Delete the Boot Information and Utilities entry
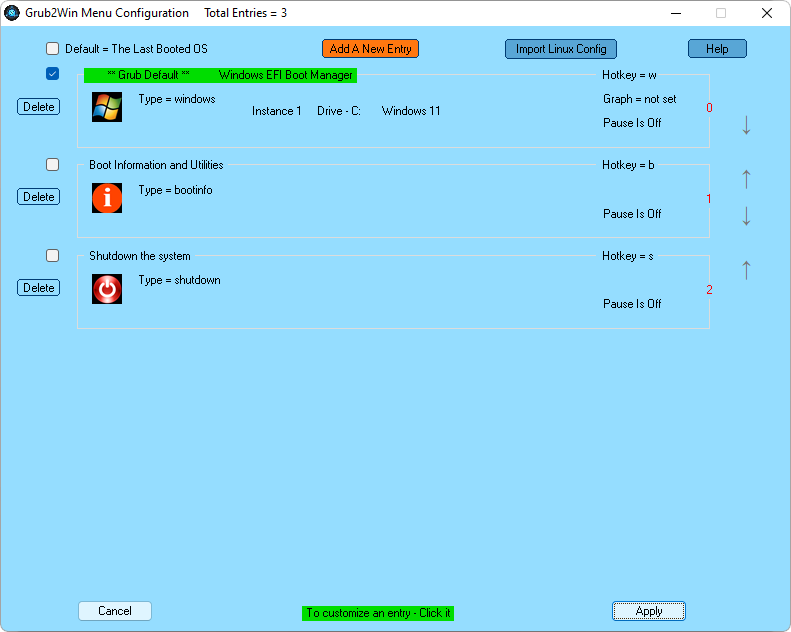Screen dimensions: 791x632 [38, 197]
